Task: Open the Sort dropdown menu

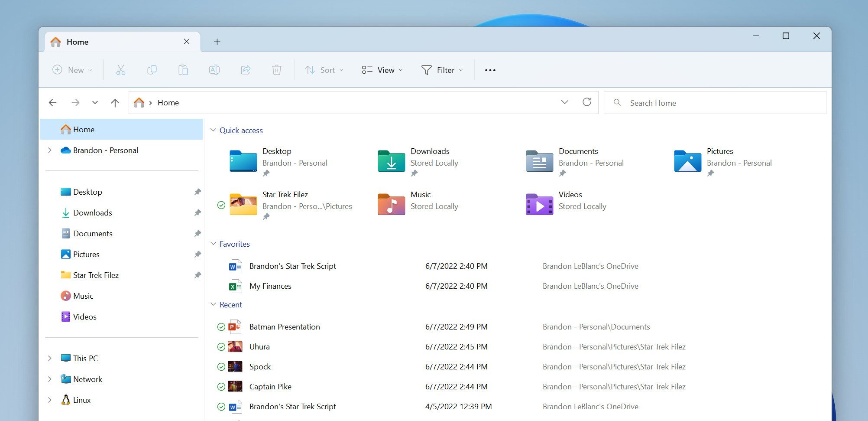Action: coord(324,70)
